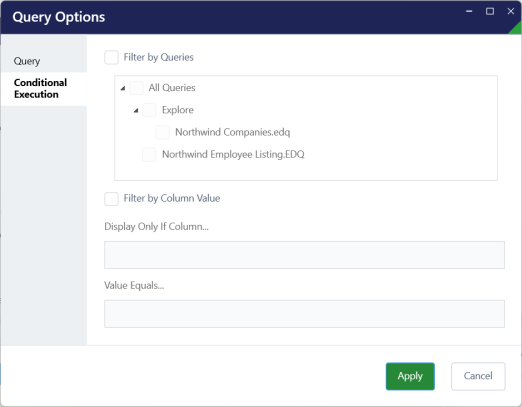
Task: Apply the query options
Action: pyautogui.click(x=410, y=376)
